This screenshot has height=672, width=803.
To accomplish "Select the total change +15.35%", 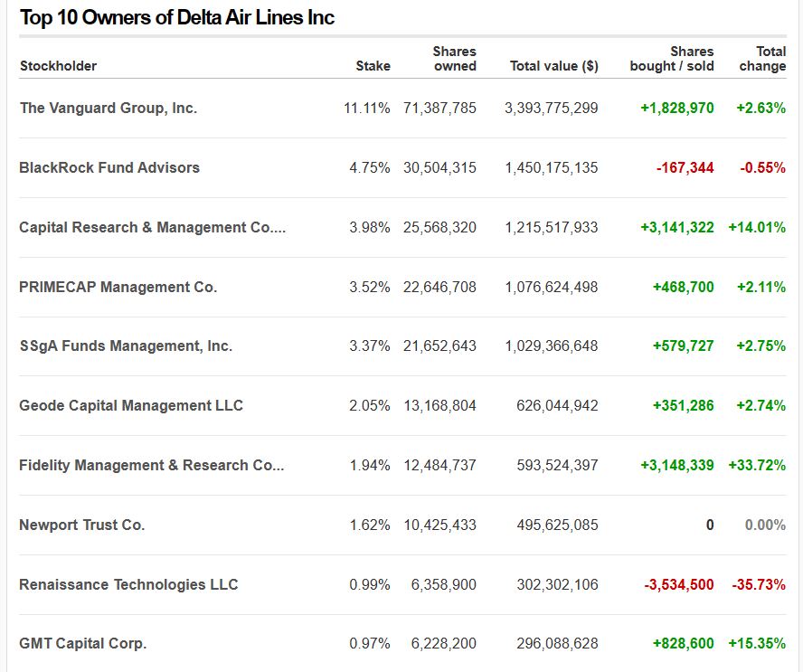I will pos(757,643).
